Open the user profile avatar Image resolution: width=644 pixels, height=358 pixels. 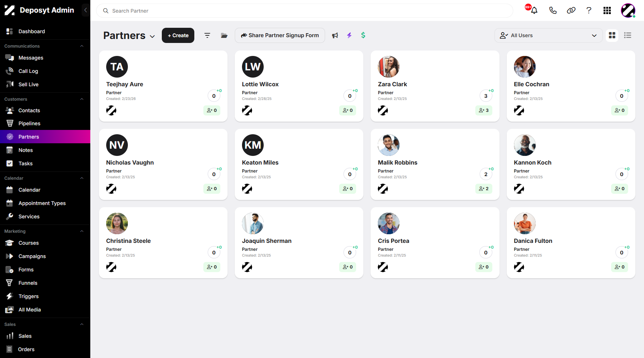[628, 10]
